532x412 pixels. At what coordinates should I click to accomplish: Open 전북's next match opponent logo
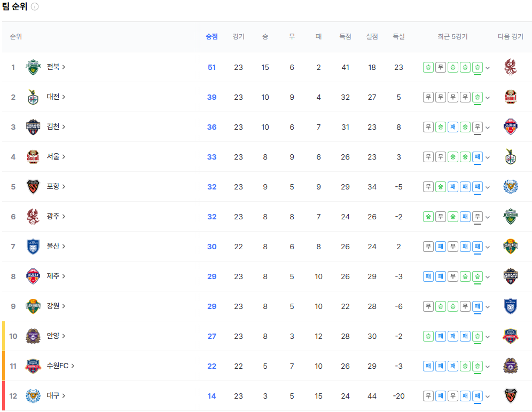click(x=511, y=67)
